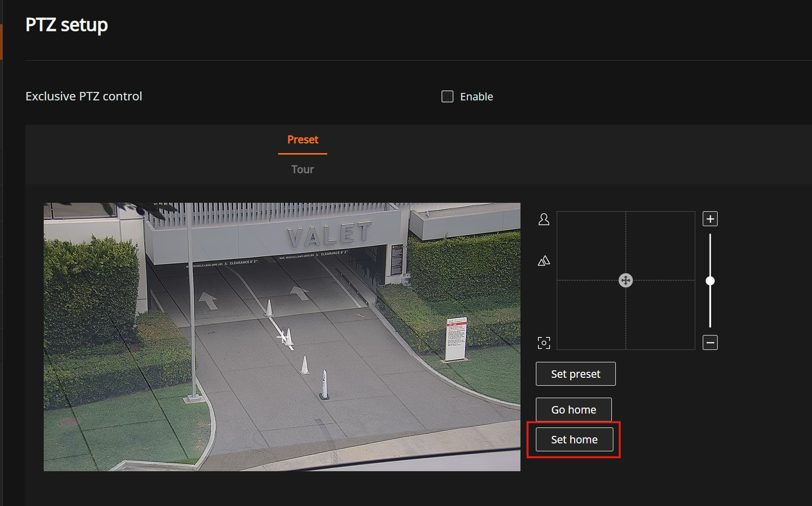Click the zoom slider handle

pyautogui.click(x=710, y=281)
